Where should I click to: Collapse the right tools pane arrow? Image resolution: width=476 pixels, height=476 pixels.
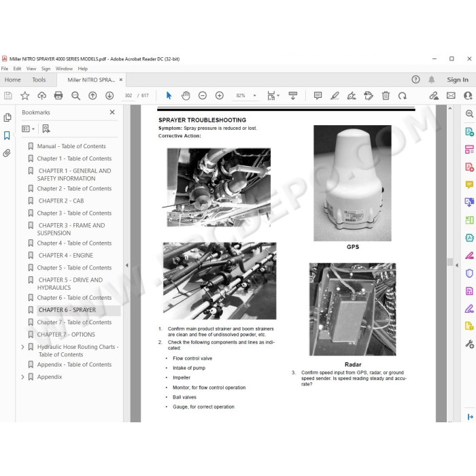click(x=457, y=265)
